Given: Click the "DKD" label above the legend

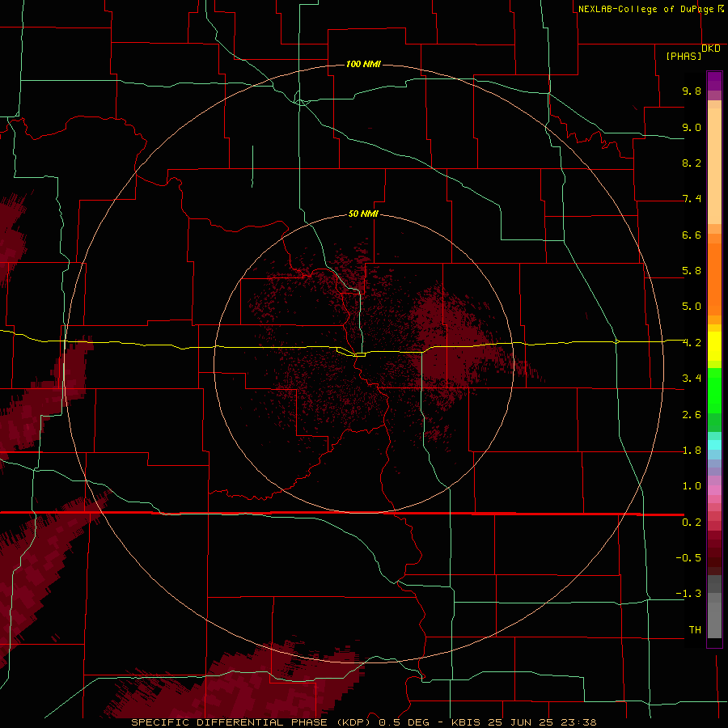Looking at the screenshot, I should pos(711,49).
